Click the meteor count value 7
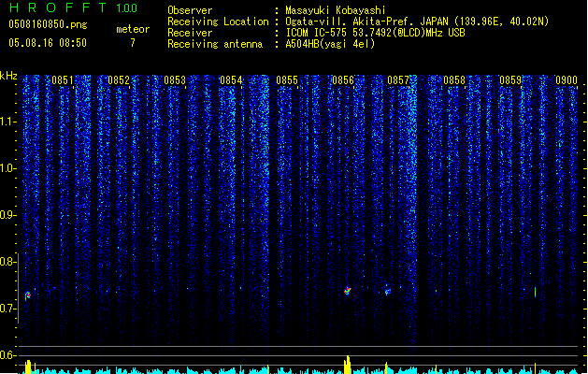588x374 pixels. click(x=133, y=43)
